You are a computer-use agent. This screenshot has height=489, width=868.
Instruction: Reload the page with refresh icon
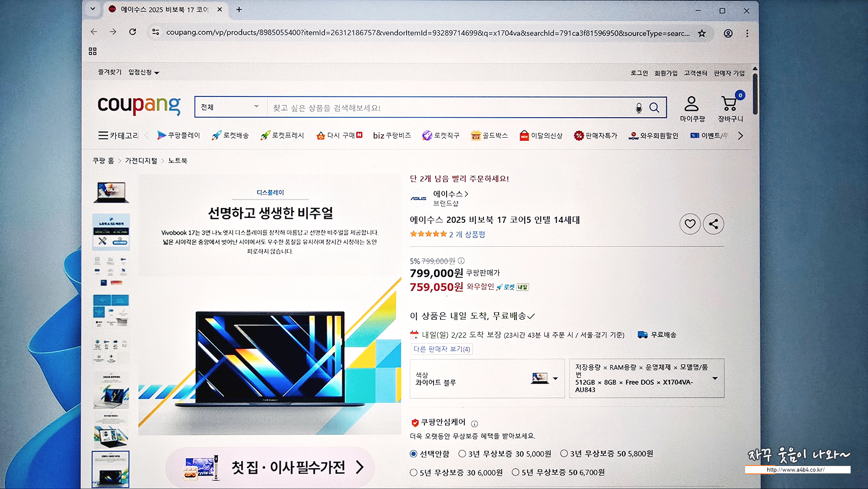[x=133, y=32]
